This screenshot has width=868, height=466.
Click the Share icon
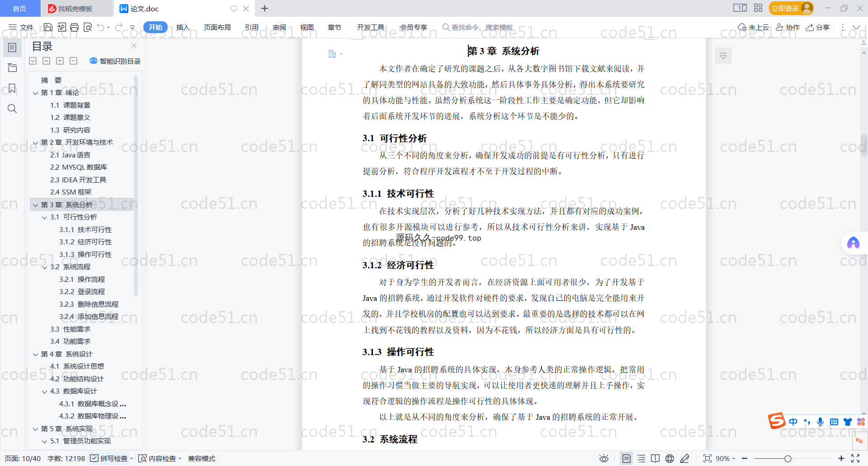(818, 27)
